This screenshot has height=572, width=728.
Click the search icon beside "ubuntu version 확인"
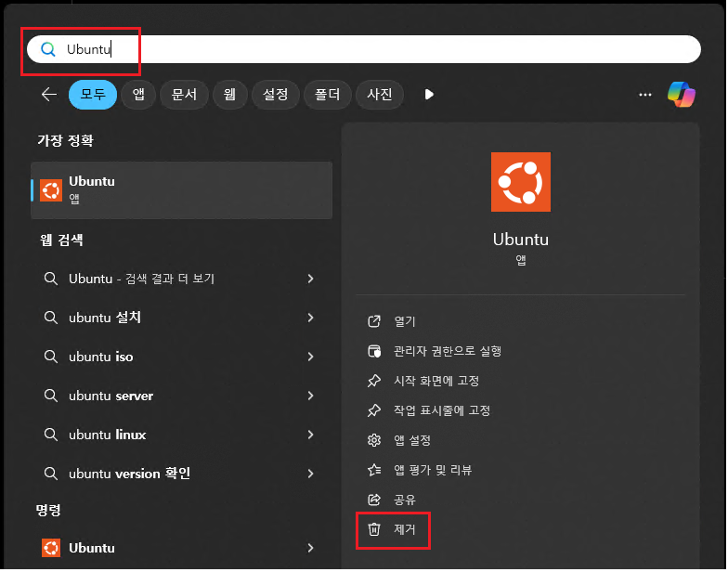point(51,474)
